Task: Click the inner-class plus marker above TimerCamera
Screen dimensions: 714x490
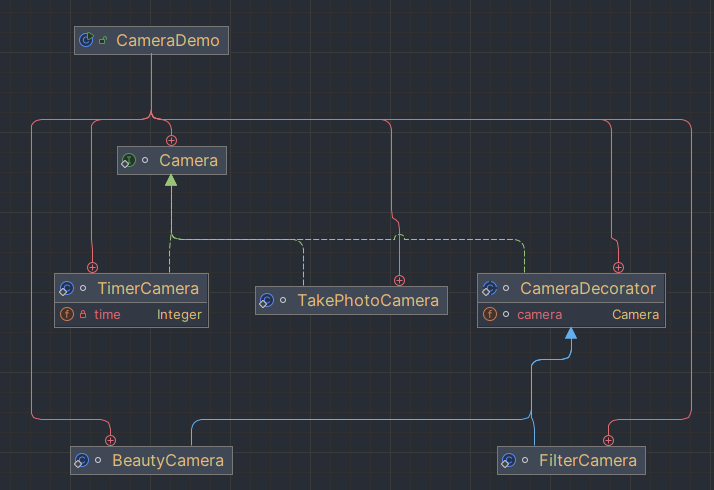Action: pyautogui.click(x=92, y=267)
